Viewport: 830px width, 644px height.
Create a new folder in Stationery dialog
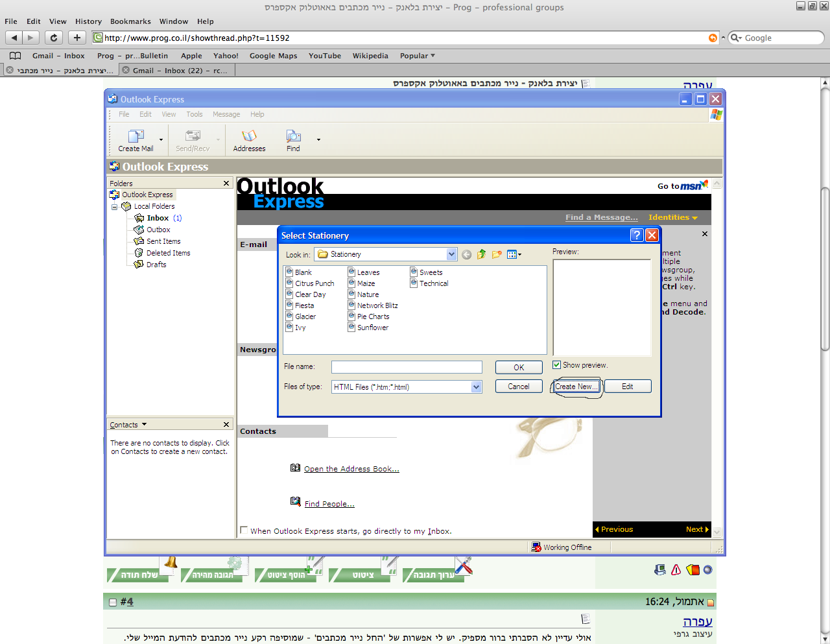(497, 254)
